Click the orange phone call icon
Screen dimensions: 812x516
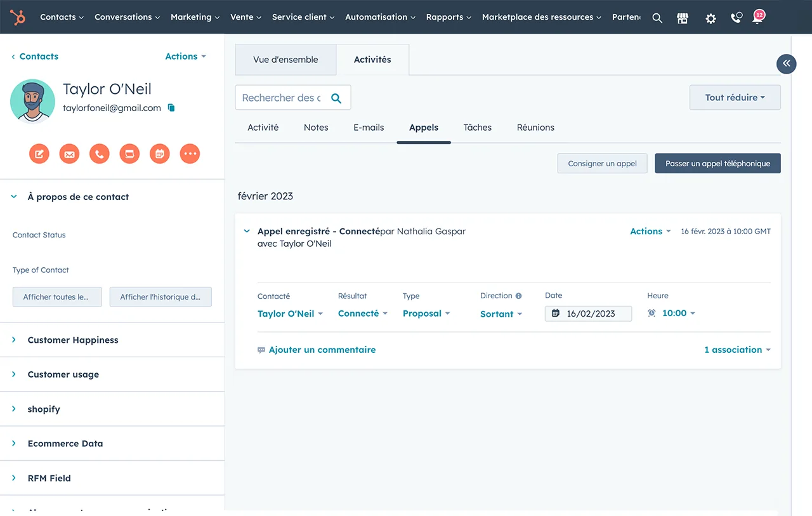(x=100, y=154)
